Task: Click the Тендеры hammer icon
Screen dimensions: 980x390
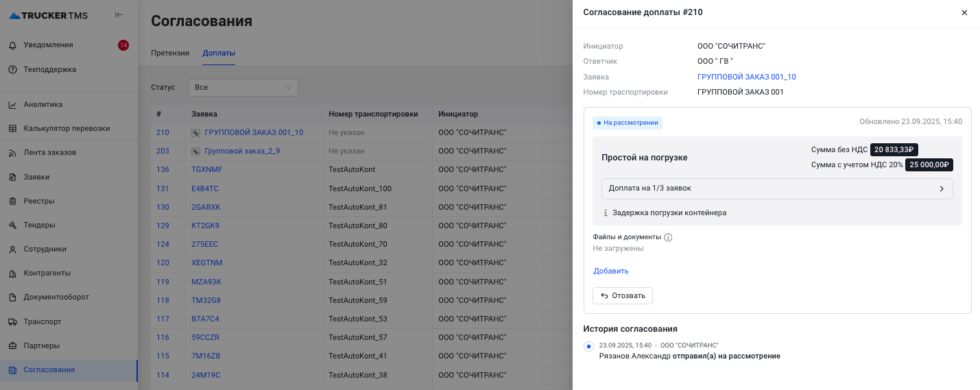Action: point(12,225)
